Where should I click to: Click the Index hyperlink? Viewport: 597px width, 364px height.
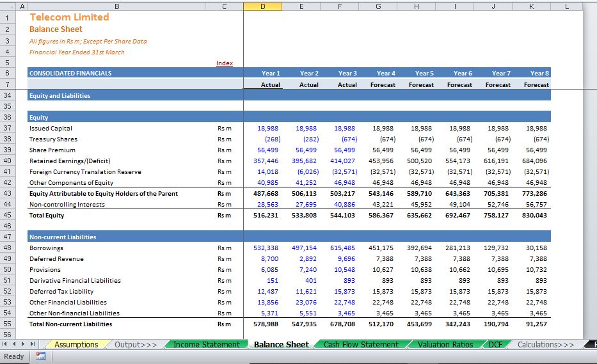[224, 63]
